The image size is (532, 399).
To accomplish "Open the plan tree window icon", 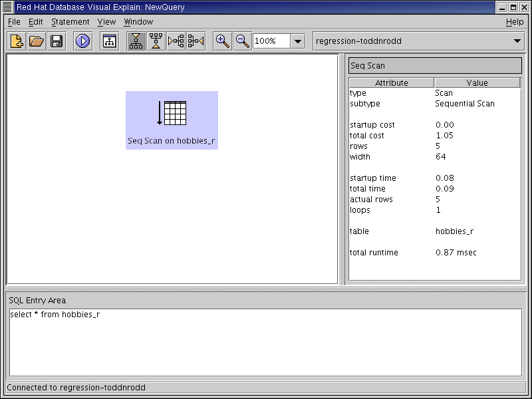I will [109, 41].
